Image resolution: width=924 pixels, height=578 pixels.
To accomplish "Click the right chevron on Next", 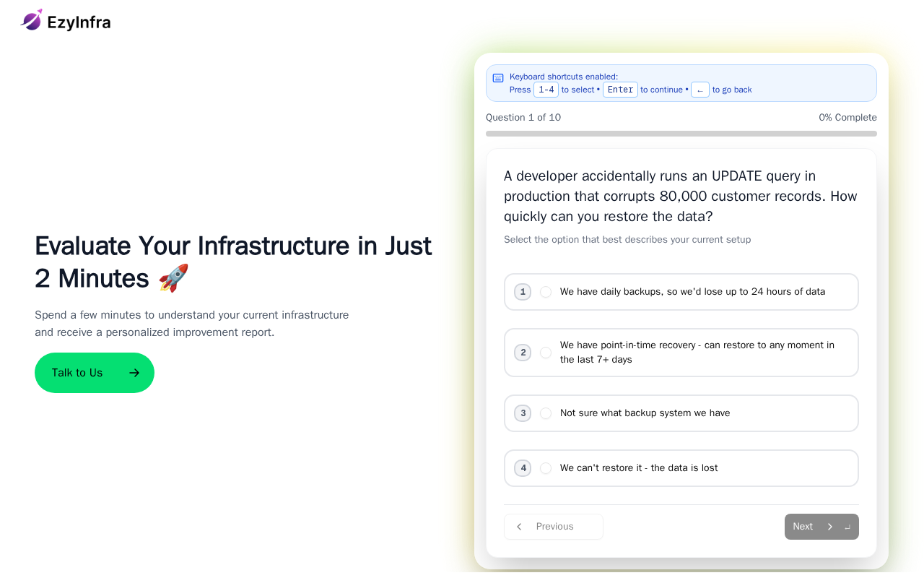I will pos(829,527).
